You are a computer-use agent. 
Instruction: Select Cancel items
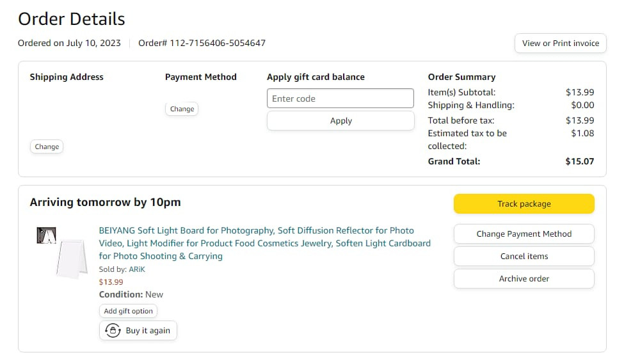coord(524,256)
